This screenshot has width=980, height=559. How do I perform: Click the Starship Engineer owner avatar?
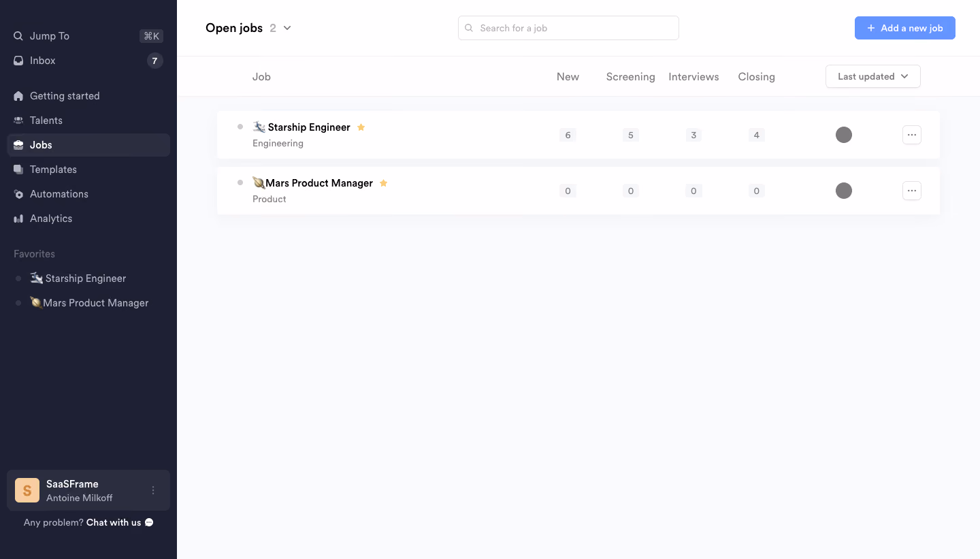tap(844, 135)
